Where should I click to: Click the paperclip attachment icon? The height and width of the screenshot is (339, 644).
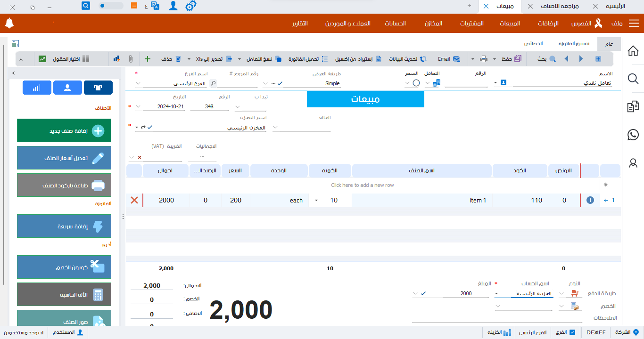131,59
